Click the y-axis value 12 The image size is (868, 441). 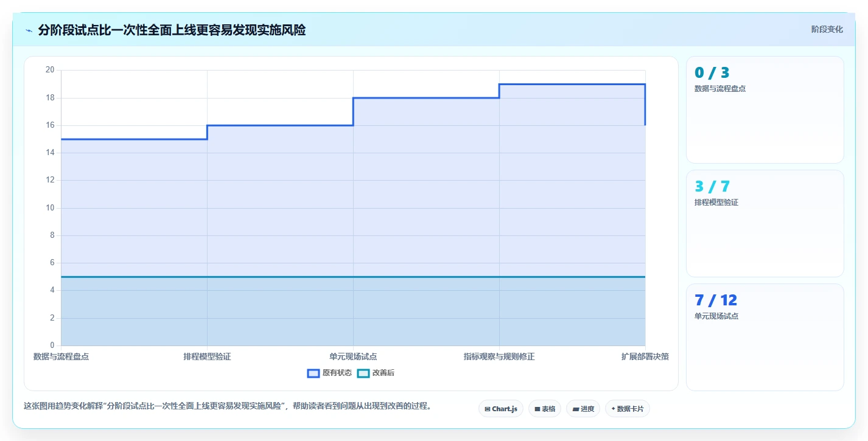(x=50, y=180)
